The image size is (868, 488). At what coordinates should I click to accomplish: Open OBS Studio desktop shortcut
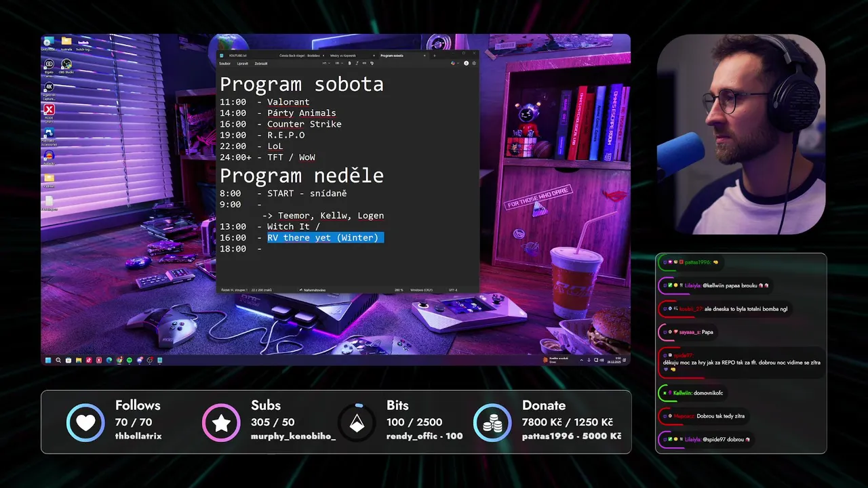tap(66, 66)
